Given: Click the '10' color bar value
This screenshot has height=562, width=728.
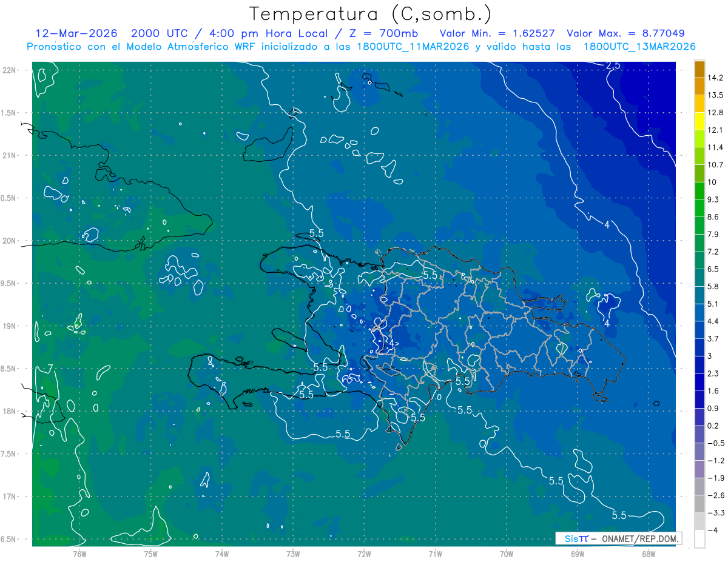Looking at the screenshot, I should click(x=712, y=182).
